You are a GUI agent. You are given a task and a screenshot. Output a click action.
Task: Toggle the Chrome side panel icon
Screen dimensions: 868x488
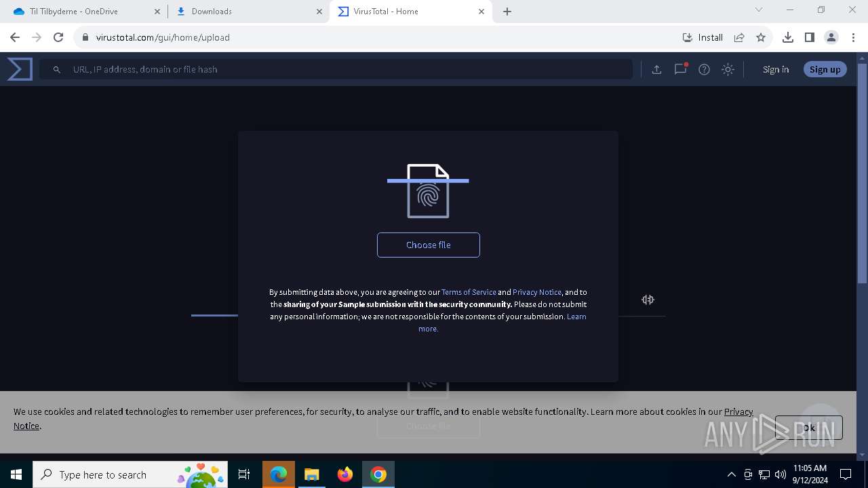(x=809, y=37)
